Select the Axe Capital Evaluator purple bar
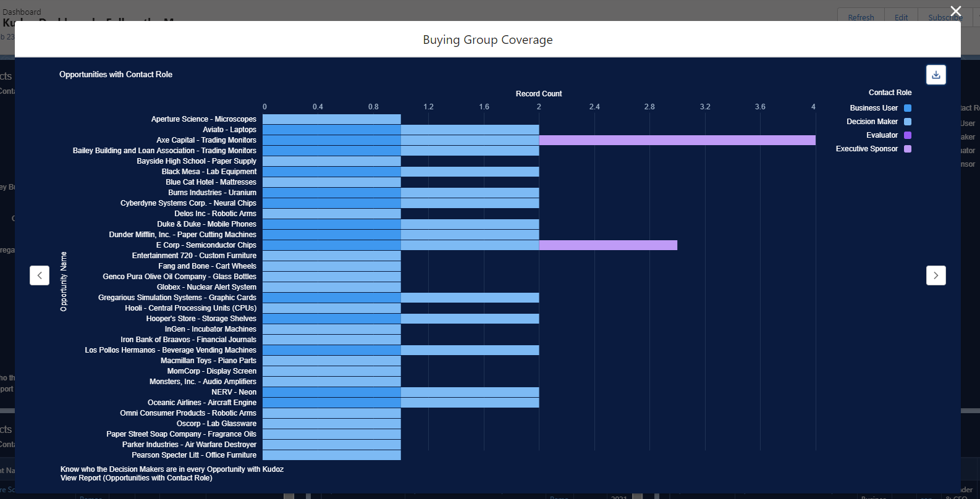The height and width of the screenshot is (499, 980). 677,140
